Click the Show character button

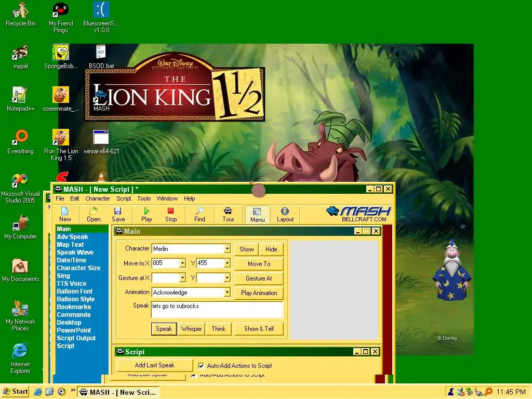tap(247, 249)
